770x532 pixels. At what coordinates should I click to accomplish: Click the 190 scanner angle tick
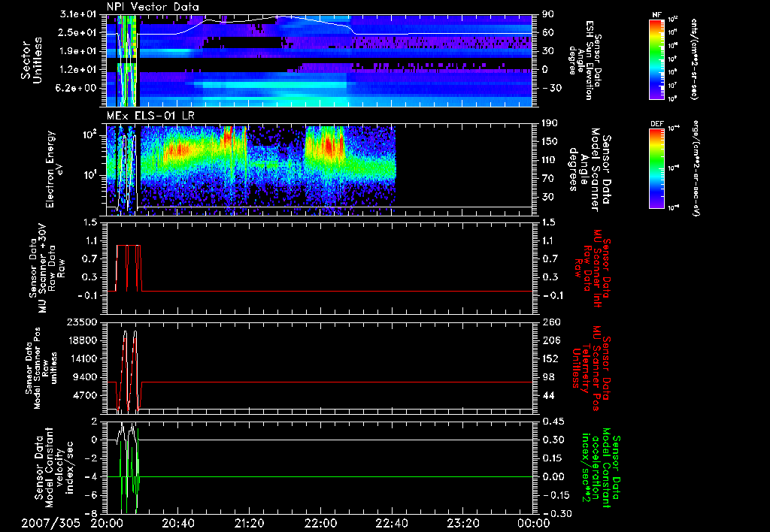pyautogui.click(x=549, y=123)
